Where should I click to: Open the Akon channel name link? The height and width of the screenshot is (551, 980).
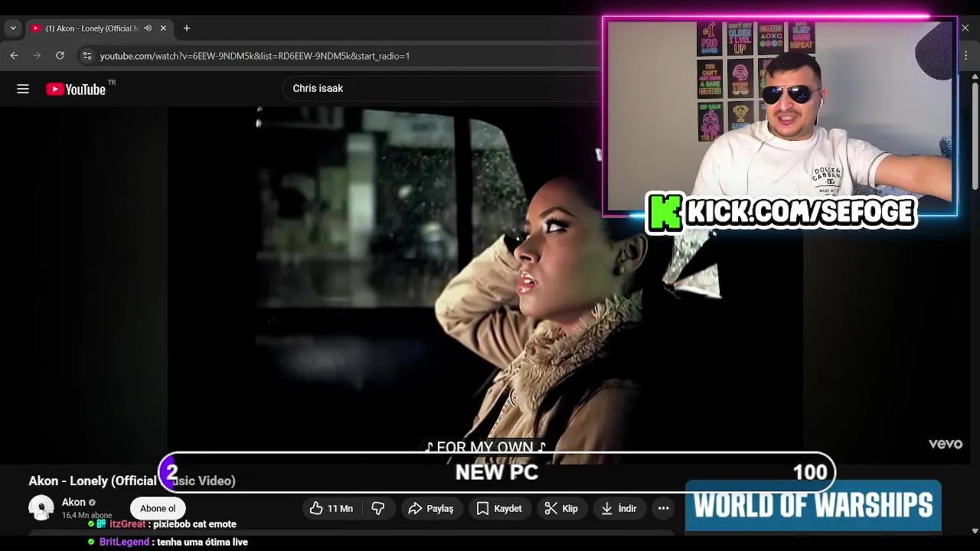click(73, 502)
